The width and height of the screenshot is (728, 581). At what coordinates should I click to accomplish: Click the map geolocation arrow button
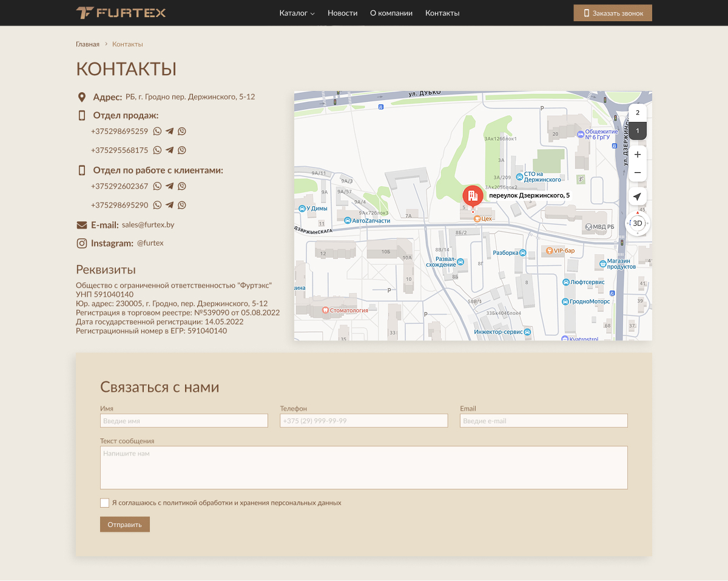pos(637,196)
